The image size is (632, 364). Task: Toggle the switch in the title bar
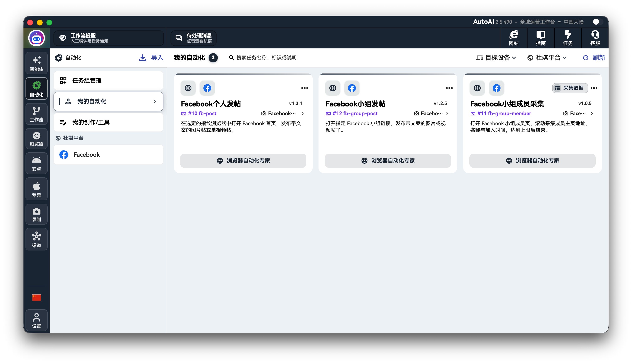[x=598, y=22]
